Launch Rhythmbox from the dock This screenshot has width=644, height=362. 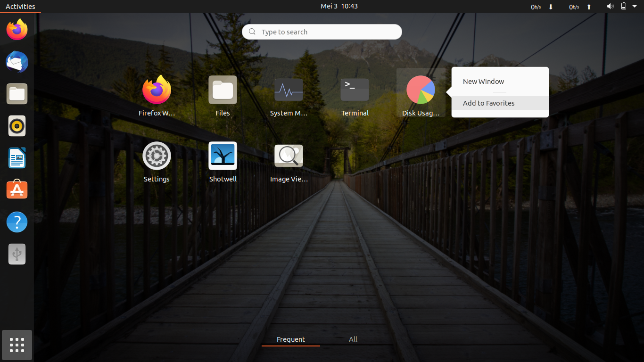(x=17, y=126)
